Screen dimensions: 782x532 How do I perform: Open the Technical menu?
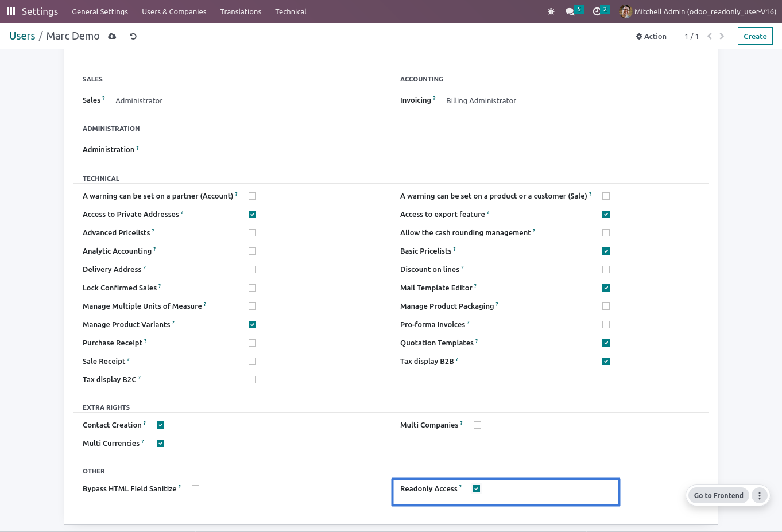click(x=291, y=11)
